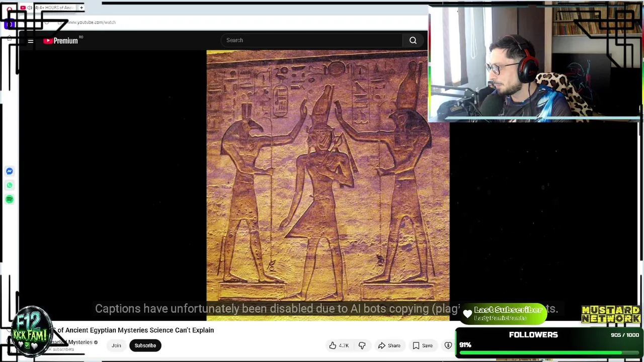Image resolution: width=644 pixels, height=362 pixels.
Task: Open Messenger in the Opera sidebar
Action: click(10, 171)
